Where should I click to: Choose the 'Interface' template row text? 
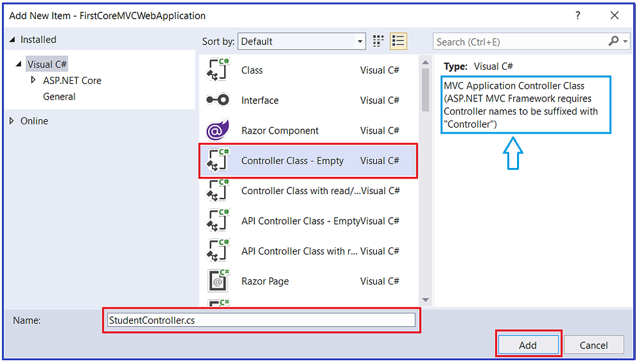[260, 100]
